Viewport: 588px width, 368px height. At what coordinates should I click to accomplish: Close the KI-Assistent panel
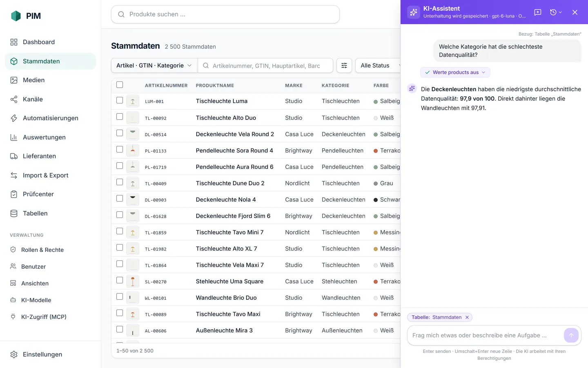[x=575, y=12]
